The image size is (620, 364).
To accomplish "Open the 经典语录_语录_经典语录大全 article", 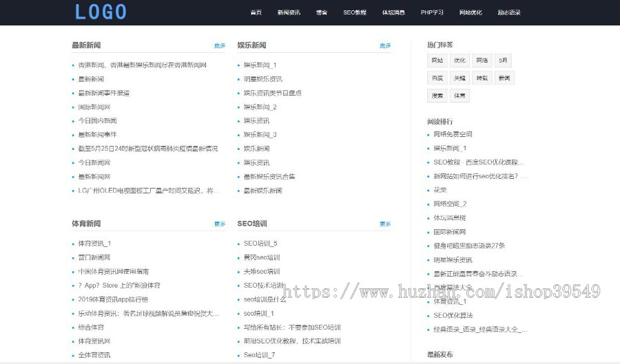I will [x=480, y=330].
